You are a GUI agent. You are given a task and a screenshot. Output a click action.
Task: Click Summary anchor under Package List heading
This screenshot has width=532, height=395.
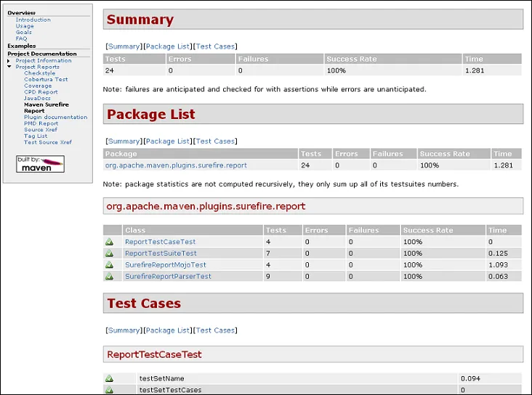pos(124,142)
